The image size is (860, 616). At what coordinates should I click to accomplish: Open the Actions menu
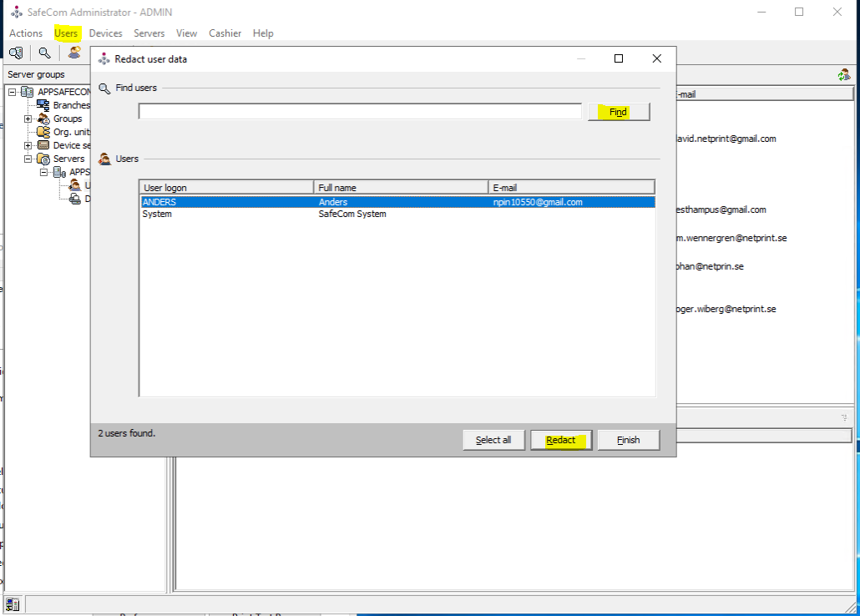[26, 33]
